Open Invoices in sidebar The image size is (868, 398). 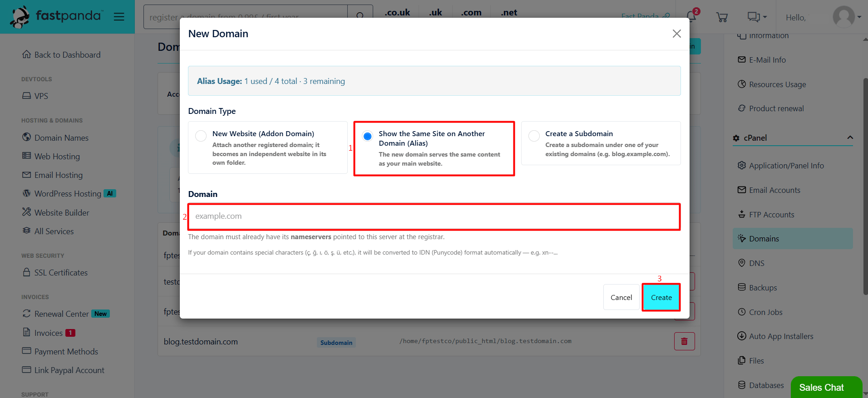(x=49, y=333)
